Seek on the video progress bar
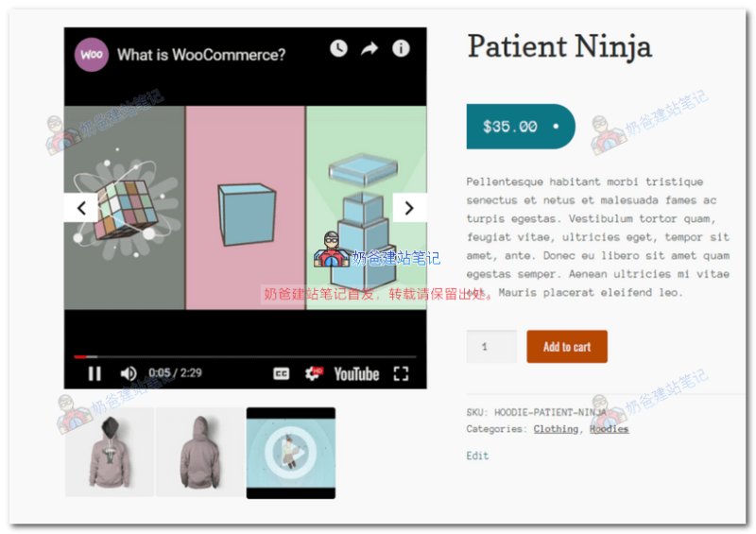756x534 pixels. point(245,357)
